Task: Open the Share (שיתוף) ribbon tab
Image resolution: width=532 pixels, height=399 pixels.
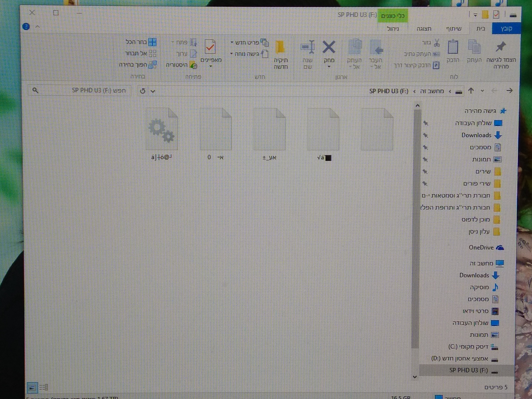Action: (454, 29)
